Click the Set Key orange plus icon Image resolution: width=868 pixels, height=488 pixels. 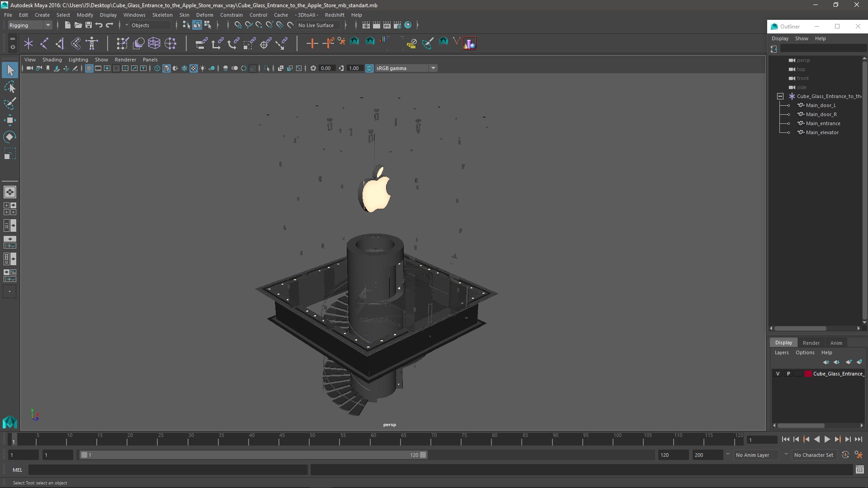(312, 43)
